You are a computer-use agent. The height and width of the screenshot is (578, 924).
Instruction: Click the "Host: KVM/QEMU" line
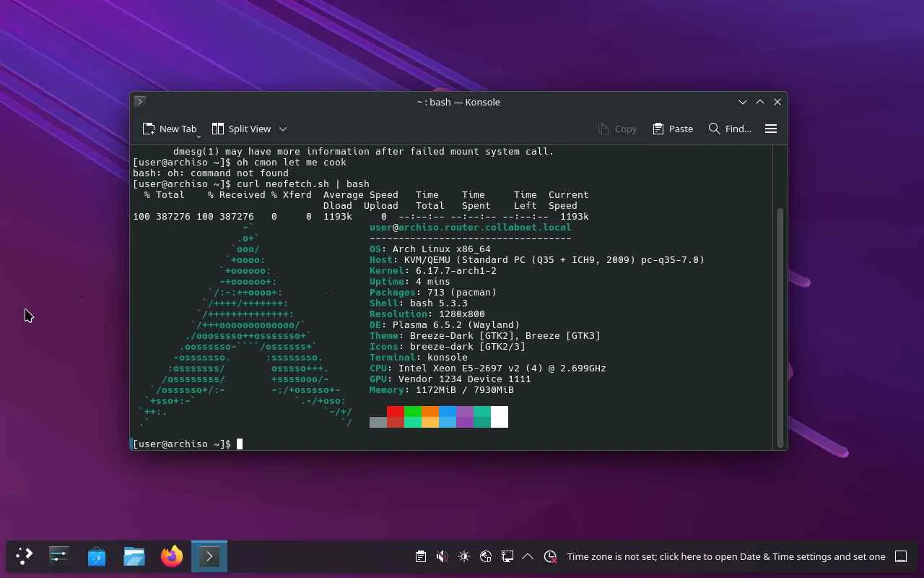(537, 260)
